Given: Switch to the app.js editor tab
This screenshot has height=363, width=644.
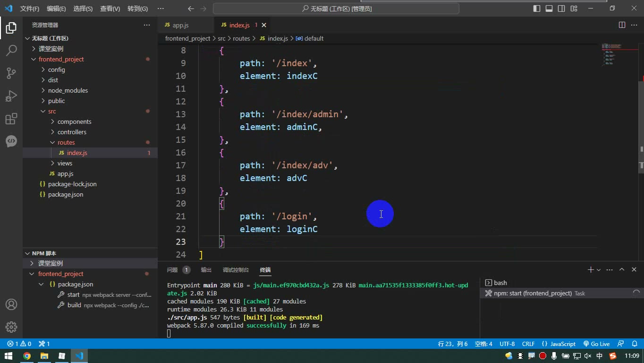Looking at the screenshot, I should tap(180, 25).
